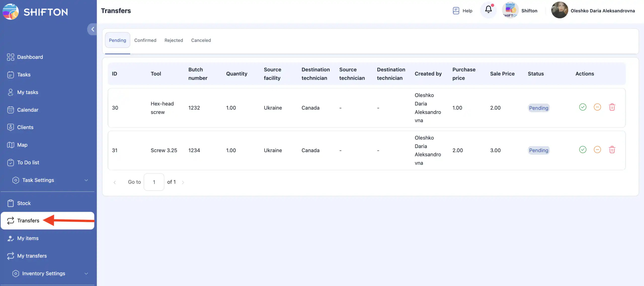Screen dimensions: 644x286
Task: Confirm transfer 30 with green checkmark
Action: pos(583,107)
